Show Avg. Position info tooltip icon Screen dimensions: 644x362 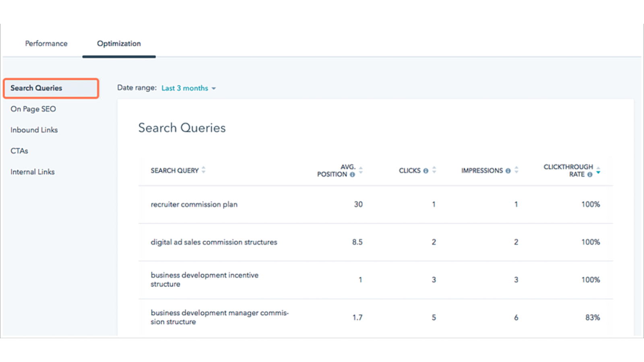tap(352, 174)
